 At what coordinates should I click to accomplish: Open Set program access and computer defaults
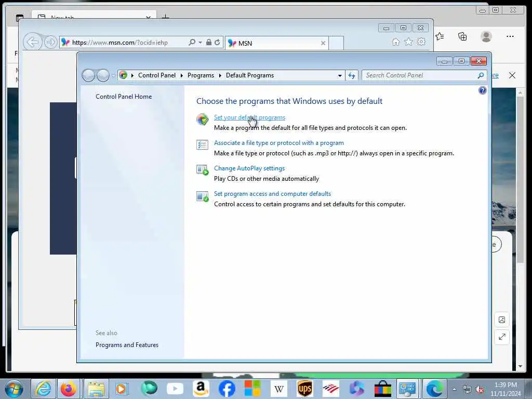pyautogui.click(x=272, y=194)
